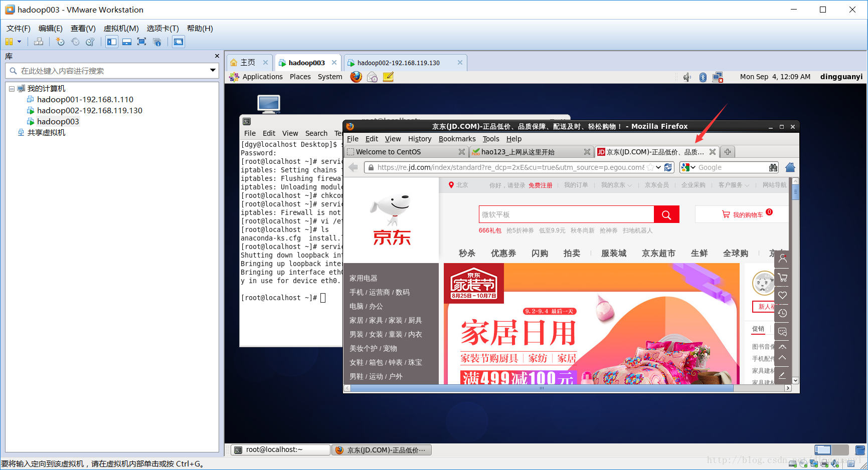This screenshot has height=470, width=868.
Task: Click JD sidebar heart favorites icon
Action: pos(783,295)
